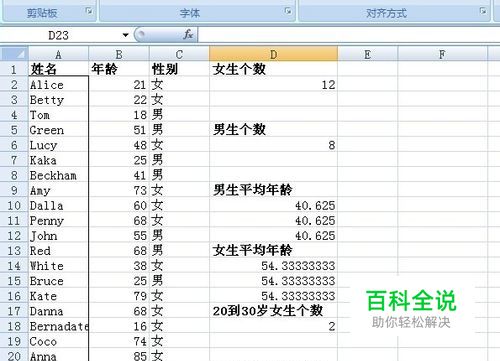Select row 1 header
This screenshot has height=361, width=500.
click(14, 69)
